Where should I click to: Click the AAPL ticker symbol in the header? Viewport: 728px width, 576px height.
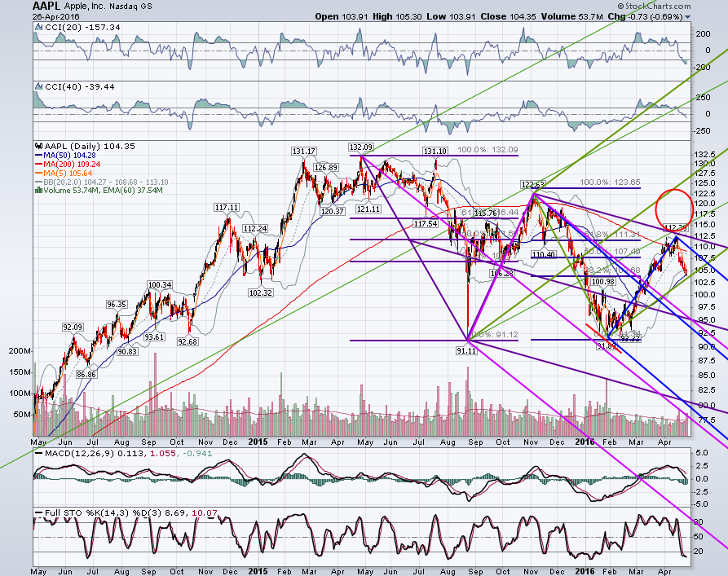click(x=46, y=6)
